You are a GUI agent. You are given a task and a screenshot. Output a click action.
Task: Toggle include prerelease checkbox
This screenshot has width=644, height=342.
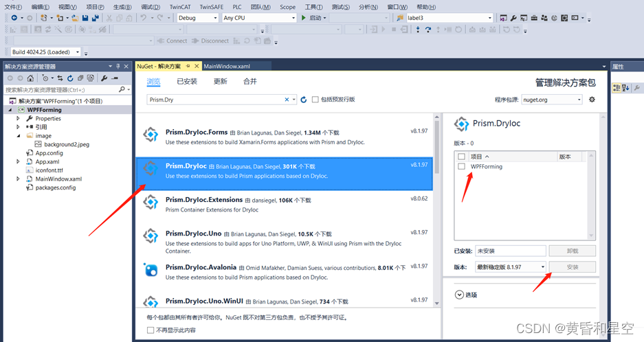click(x=315, y=100)
